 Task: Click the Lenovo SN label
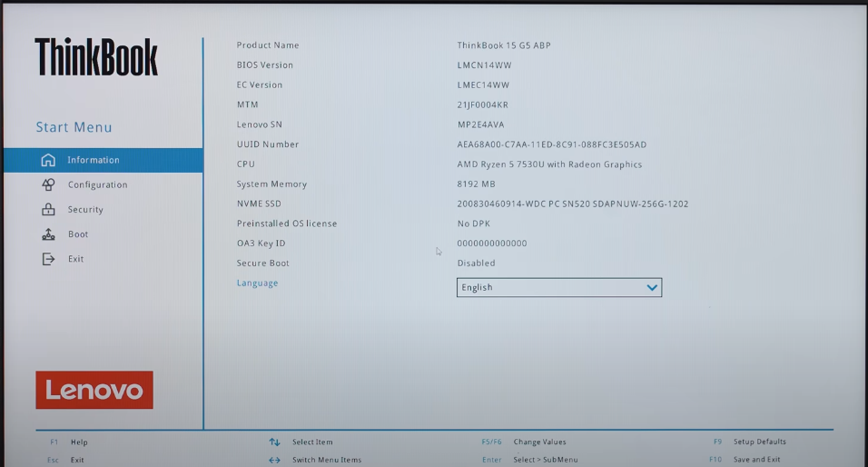(x=259, y=124)
